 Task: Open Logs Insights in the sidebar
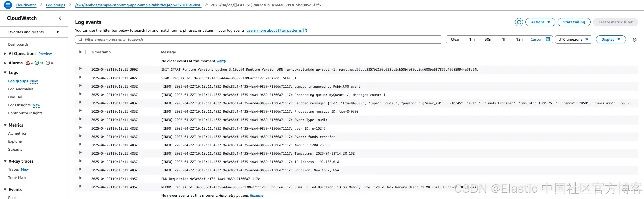click(x=19, y=105)
